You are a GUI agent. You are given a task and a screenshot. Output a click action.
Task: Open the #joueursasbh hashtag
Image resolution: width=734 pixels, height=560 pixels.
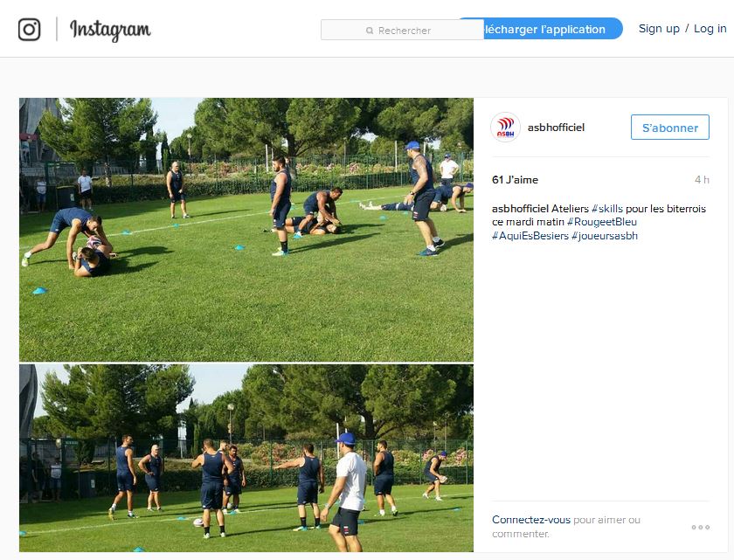(605, 235)
